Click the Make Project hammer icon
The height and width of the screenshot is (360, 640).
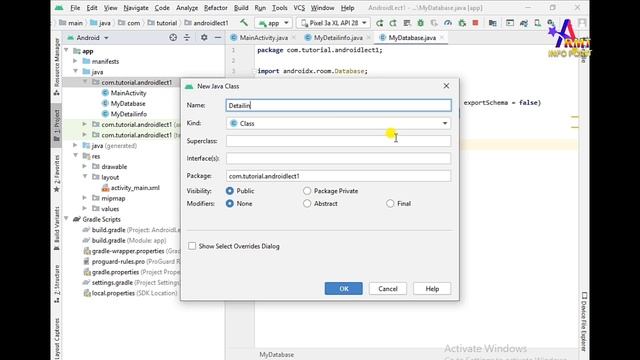(244, 23)
